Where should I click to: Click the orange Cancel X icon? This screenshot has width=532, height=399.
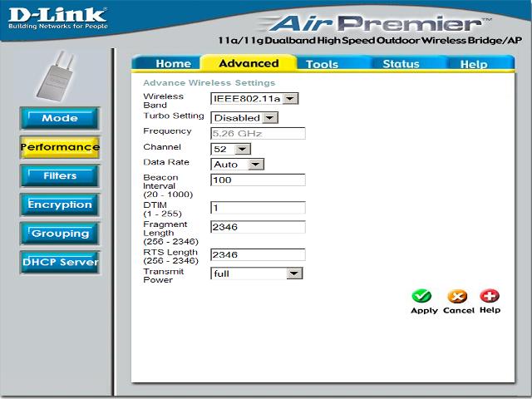point(457,296)
